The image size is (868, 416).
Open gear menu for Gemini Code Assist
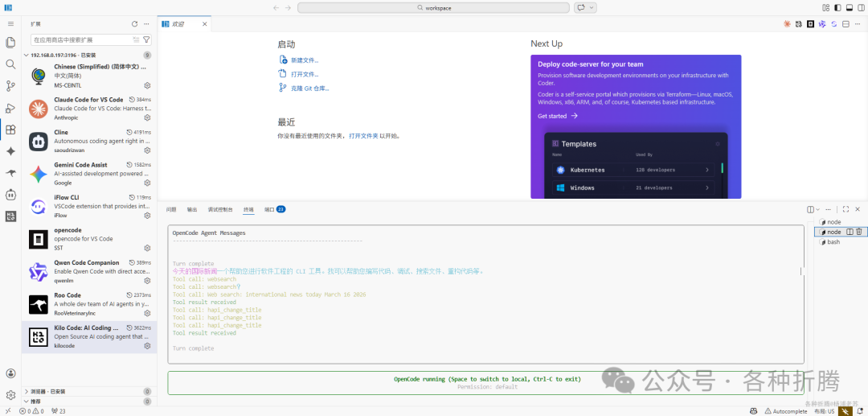[x=147, y=183]
